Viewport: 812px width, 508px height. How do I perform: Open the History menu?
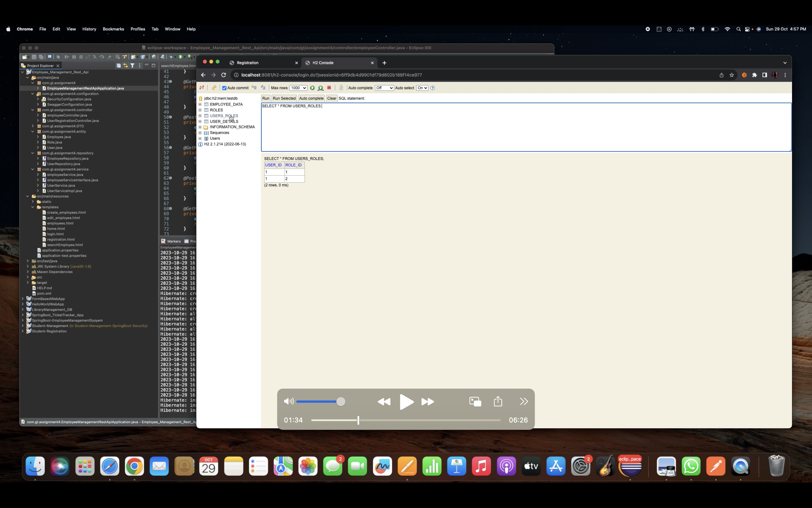click(89, 29)
